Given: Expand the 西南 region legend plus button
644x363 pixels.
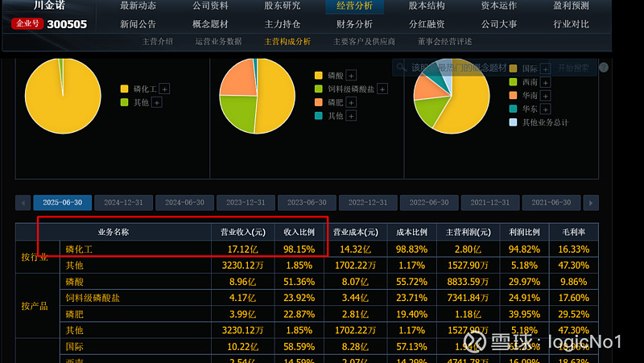Looking at the screenshot, I should (545, 83).
